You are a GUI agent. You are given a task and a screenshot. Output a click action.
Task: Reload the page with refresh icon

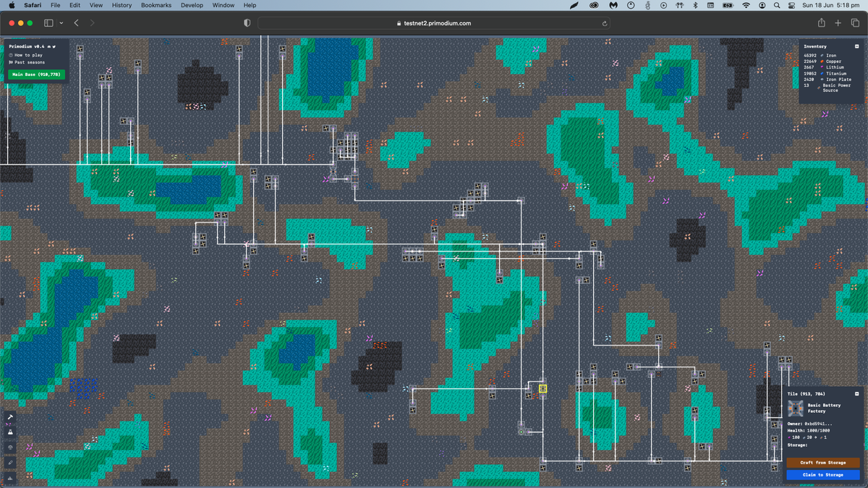pos(604,23)
